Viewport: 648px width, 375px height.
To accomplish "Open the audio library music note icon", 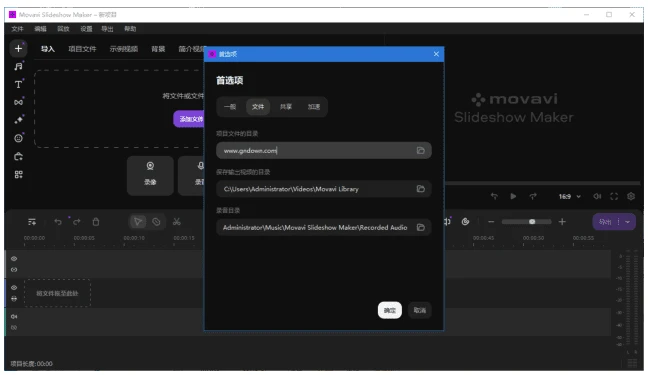I will pos(18,67).
